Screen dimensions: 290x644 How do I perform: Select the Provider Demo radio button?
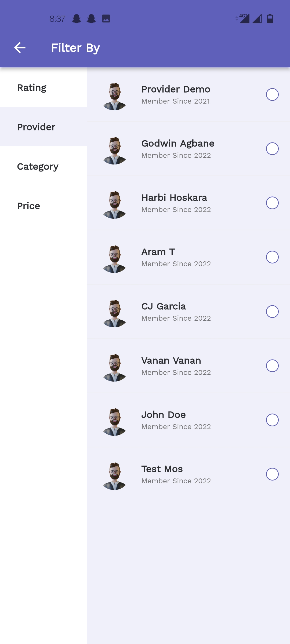click(x=272, y=94)
